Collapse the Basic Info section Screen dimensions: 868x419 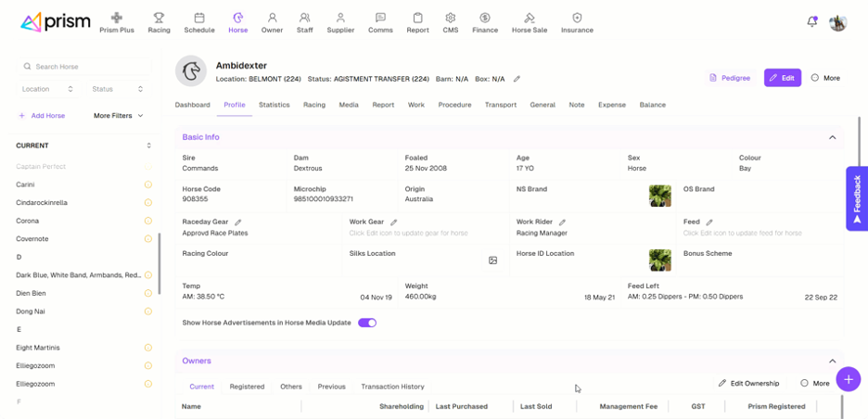(x=832, y=137)
